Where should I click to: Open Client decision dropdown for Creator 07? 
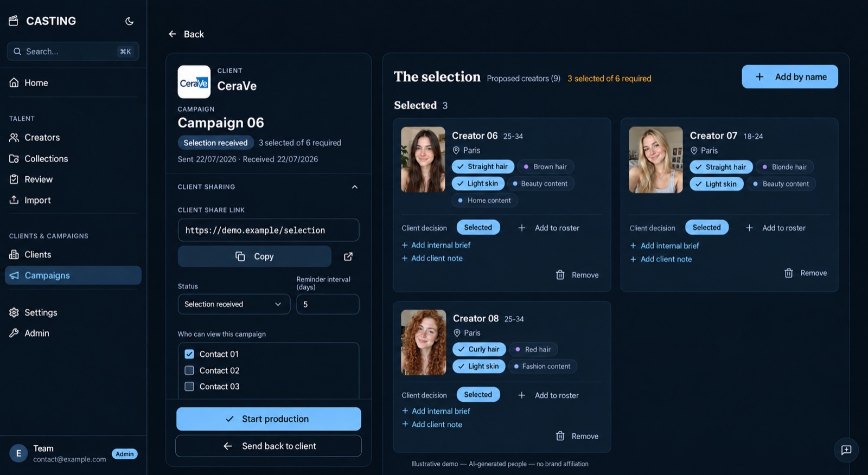(707, 228)
